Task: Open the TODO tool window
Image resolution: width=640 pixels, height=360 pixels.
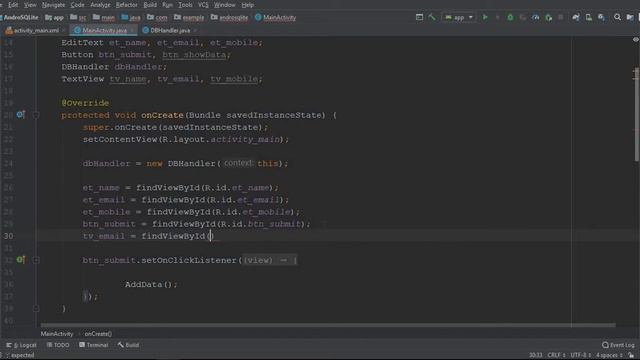Action: coord(58,345)
